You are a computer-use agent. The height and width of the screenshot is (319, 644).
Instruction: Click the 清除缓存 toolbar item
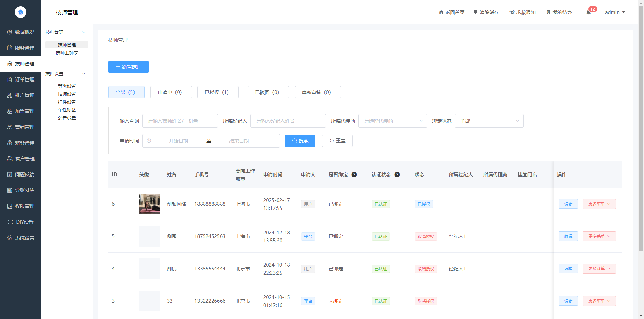tap(486, 12)
